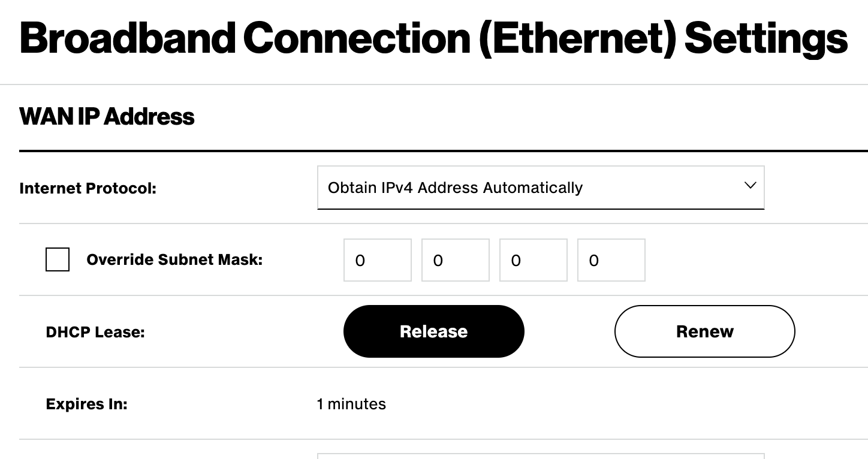Click the partially visible field below Expires In
The width and height of the screenshot is (868, 459).
pyautogui.click(x=540, y=456)
